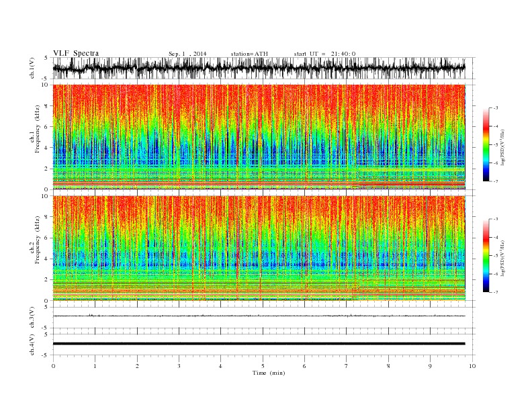Click the ch.3(V) waveform trace panel
This screenshot has height=411, width=532.
(x=264, y=318)
